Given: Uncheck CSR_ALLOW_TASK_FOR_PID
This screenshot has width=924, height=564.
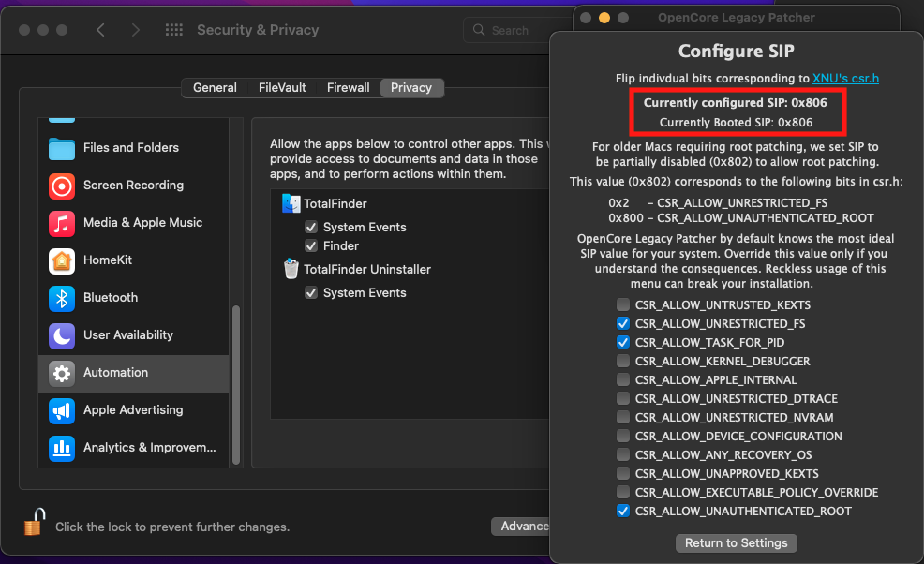Looking at the screenshot, I should (623, 343).
